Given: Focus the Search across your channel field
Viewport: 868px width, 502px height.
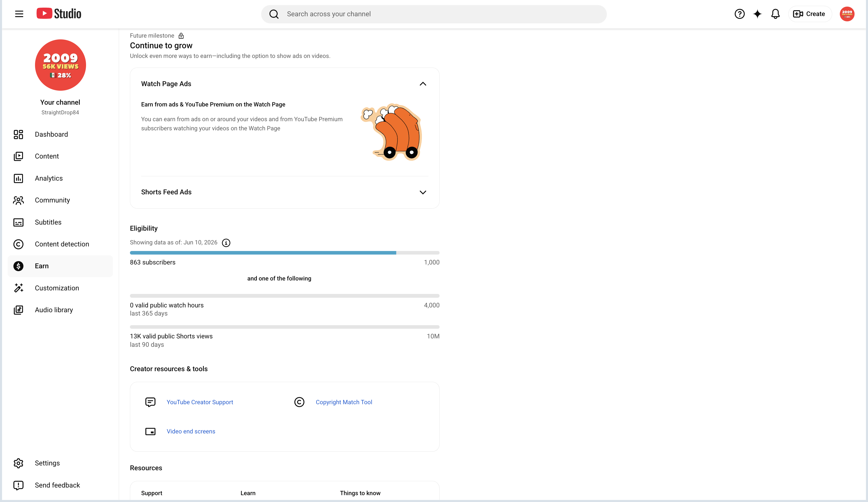Looking at the screenshot, I should [x=434, y=14].
